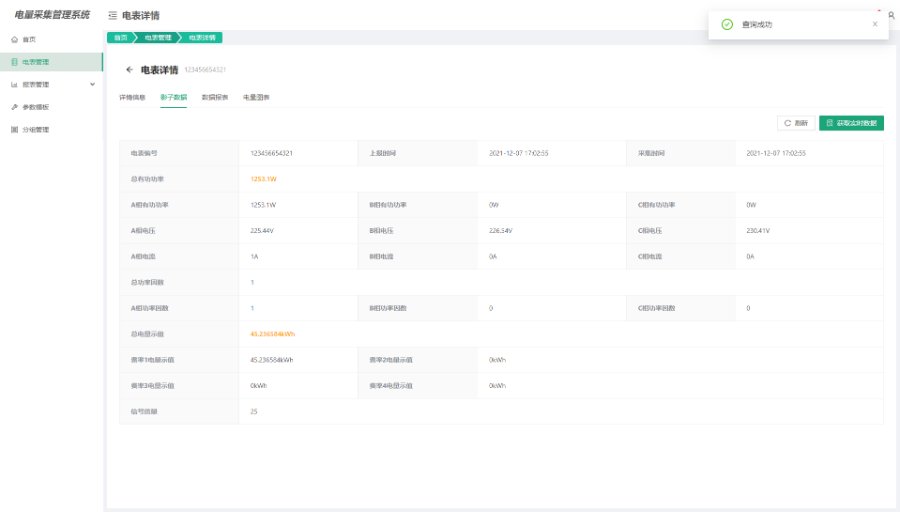Viewport: 900px width, 512px height.
Task: Switch to the 详情信息 tab
Action: click(x=132, y=98)
